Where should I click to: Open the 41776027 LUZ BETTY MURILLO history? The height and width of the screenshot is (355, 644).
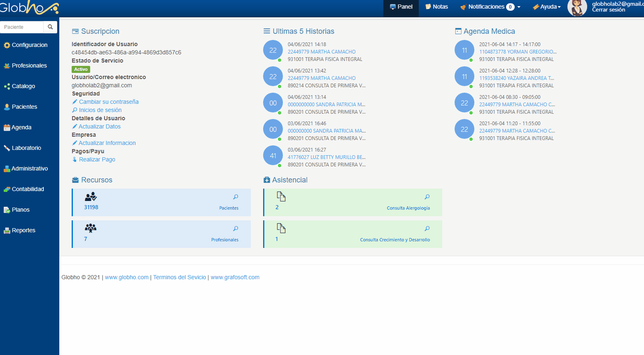[x=326, y=157]
